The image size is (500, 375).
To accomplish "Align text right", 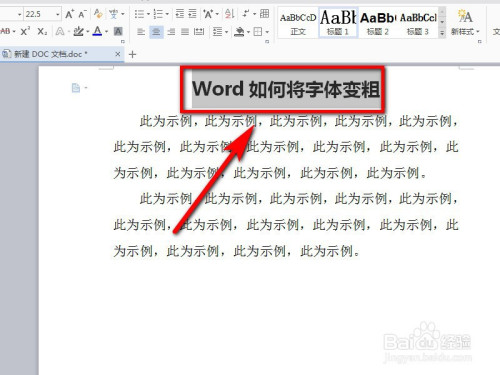I will pos(171,32).
